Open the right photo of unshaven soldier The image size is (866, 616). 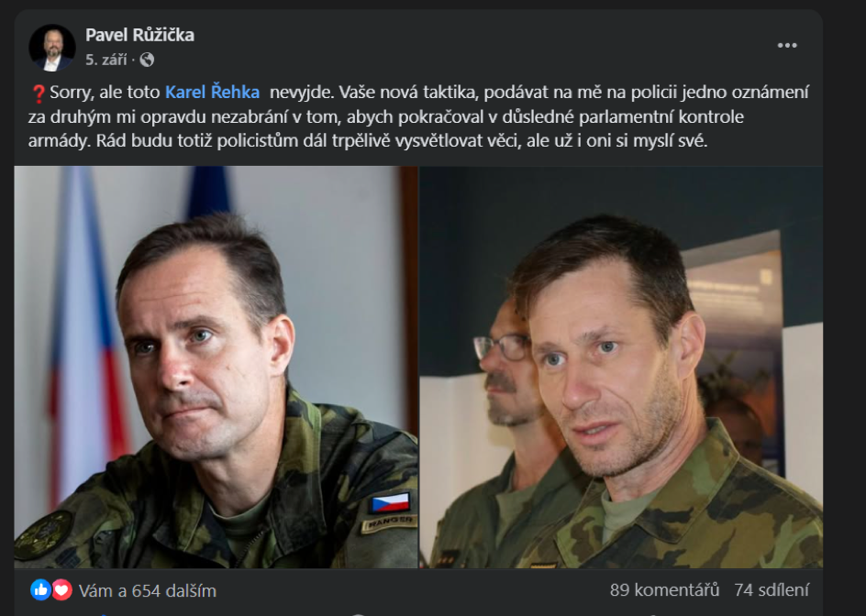(621, 367)
